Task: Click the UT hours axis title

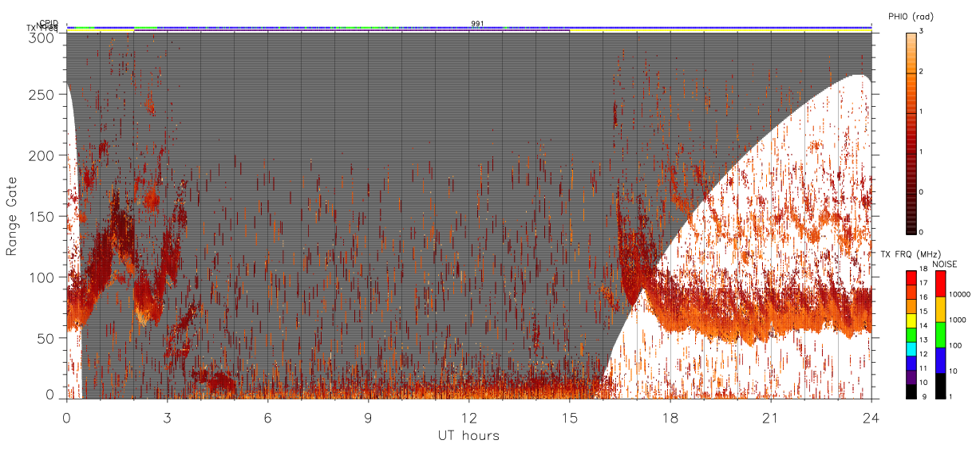Action: 468,436
